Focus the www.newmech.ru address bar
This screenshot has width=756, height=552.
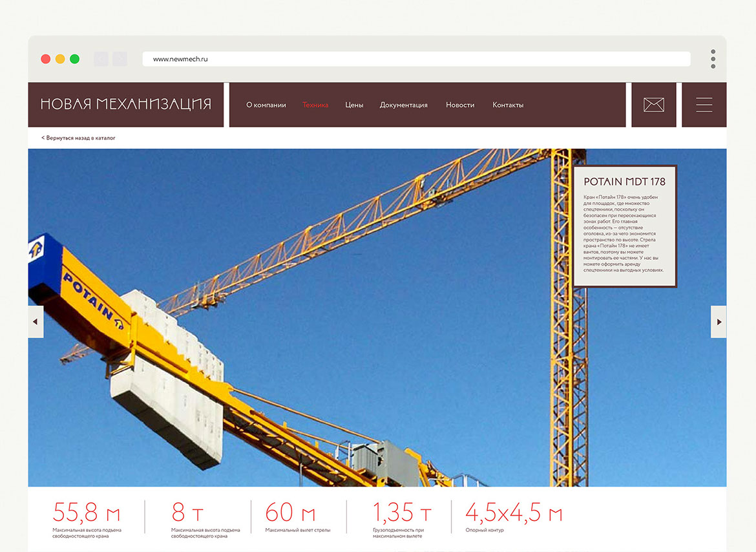click(x=417, y=59)
